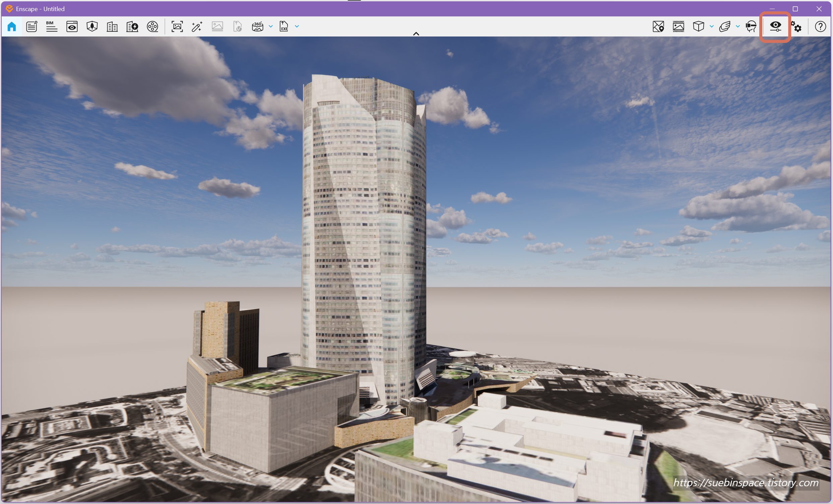
Task: Click the building with lightning bolt icon
Action: [x=132, y=26]
